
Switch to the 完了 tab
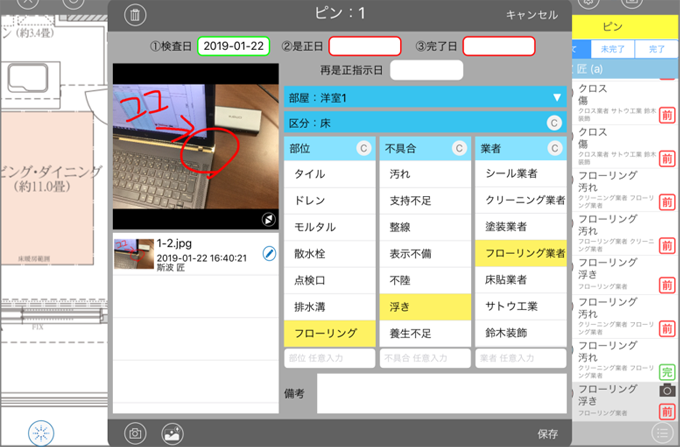click(657, 49)
